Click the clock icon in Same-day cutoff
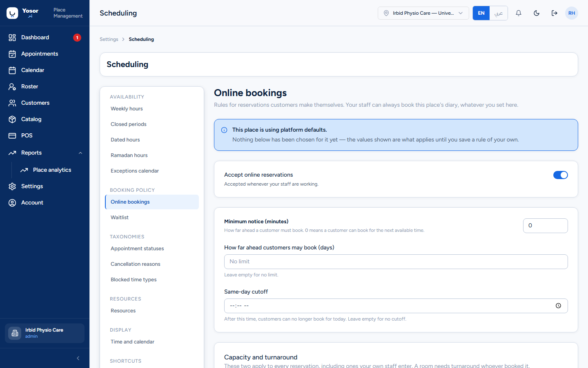Image resolution: width=588 pixels, height=368 pixels. point(558,306)
